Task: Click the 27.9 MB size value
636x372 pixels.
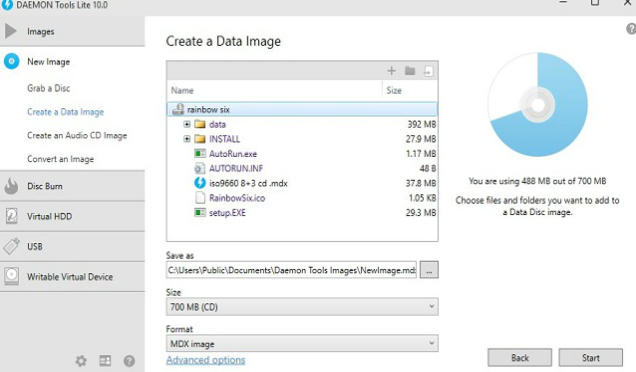Action: tap(421, 139)
